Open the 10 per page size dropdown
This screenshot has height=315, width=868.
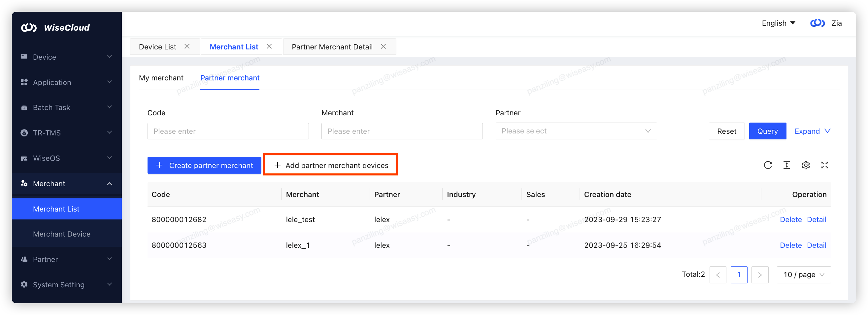coord(803,274)
